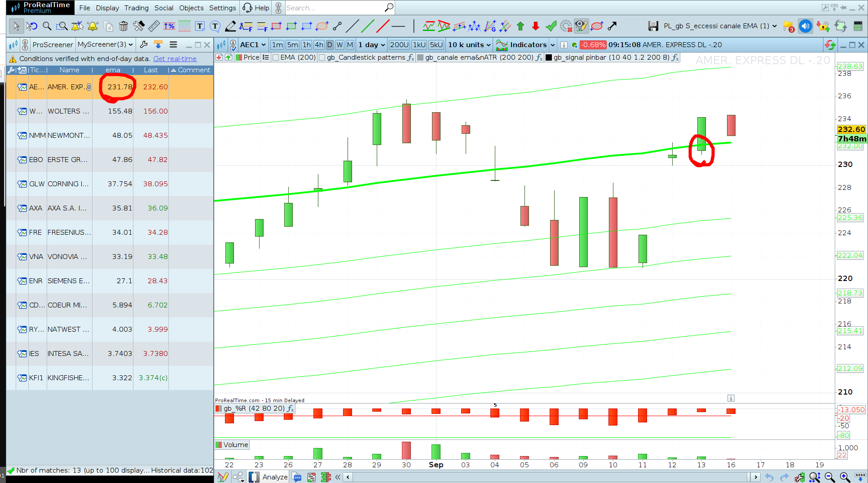
Task: Open the Objects menu
Action: (x=191, y=8)
